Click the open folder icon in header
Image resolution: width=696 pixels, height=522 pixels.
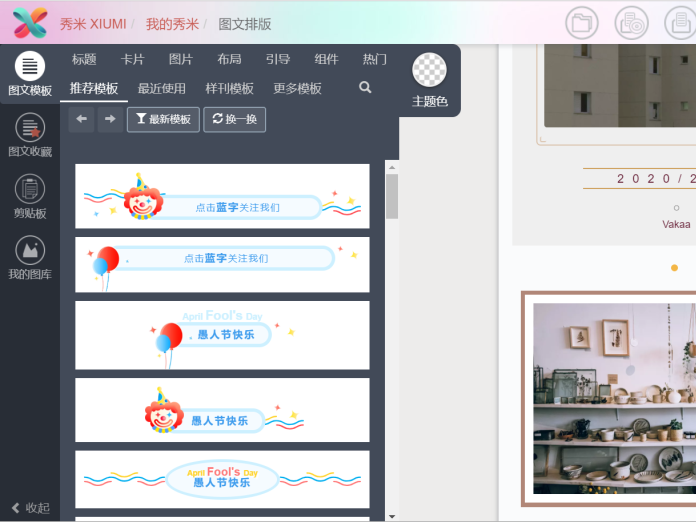(581, 22)
